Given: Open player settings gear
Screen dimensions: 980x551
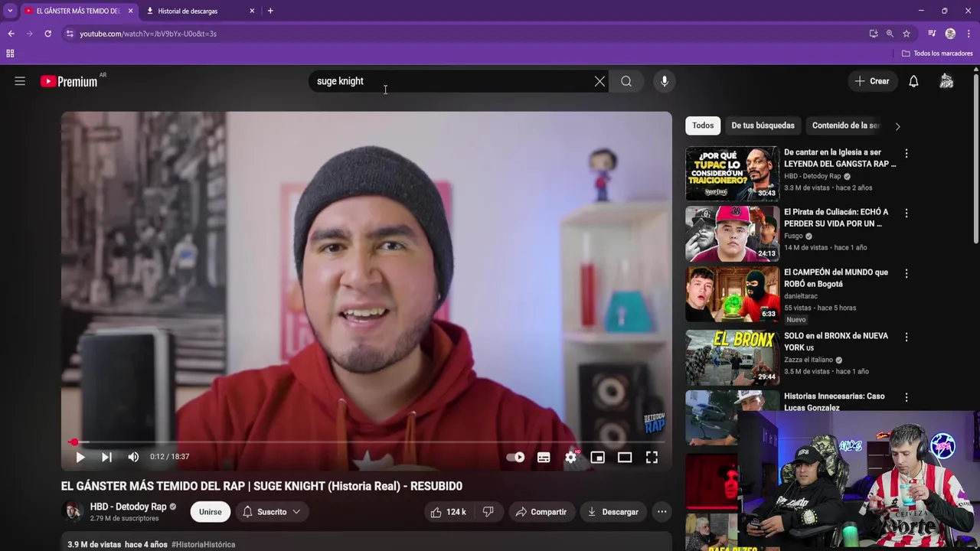Looking at the screenshot, I should [570, 458].
